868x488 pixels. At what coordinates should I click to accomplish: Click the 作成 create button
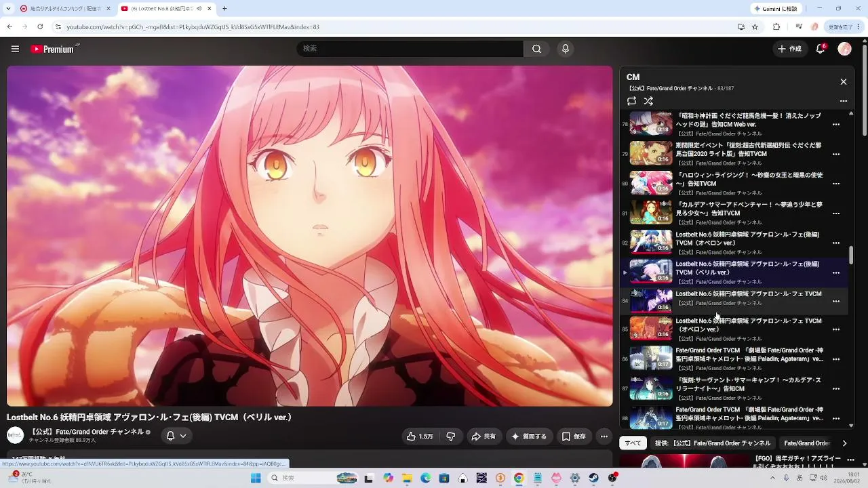coord(789,49)
